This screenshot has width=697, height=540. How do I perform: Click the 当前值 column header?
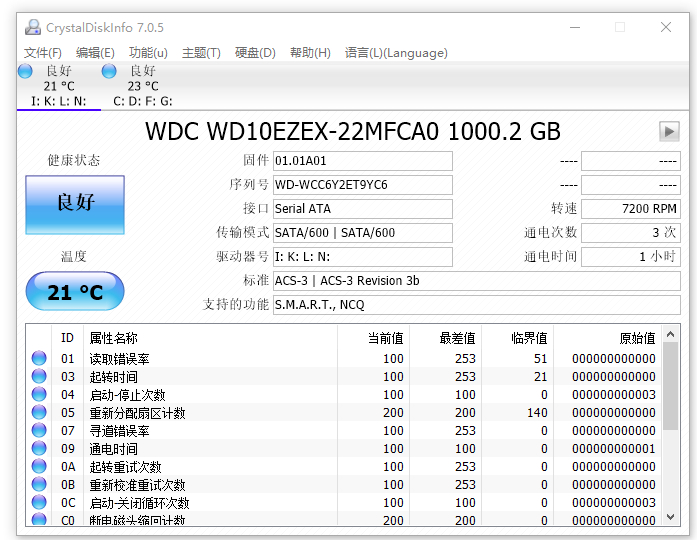tap(373, 338)
